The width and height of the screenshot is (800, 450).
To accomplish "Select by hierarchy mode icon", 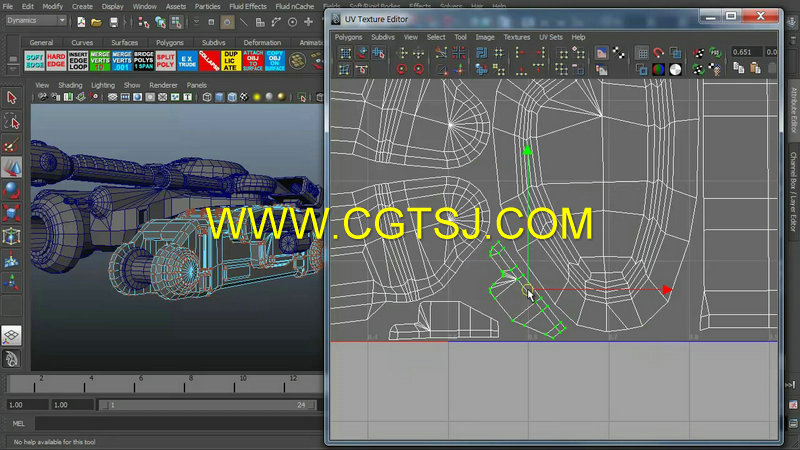I will [x=144, y=22].
